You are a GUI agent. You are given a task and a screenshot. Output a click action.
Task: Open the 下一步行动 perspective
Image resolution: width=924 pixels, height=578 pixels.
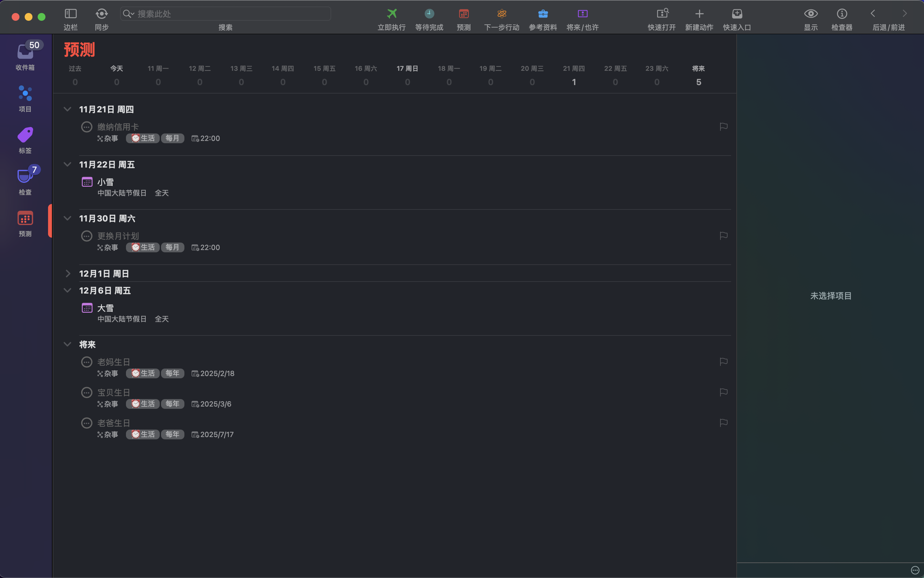coord(502,14)
